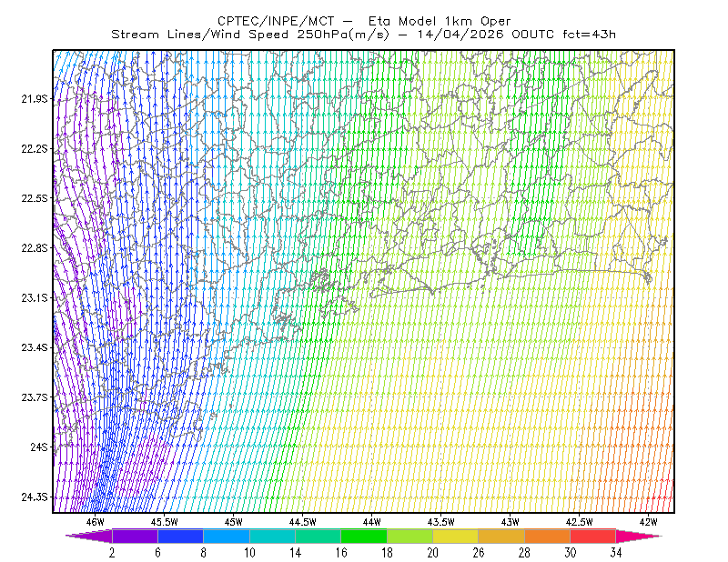
Task: Click the lime 18-20 legend swatch
Action: click(410, 536)
